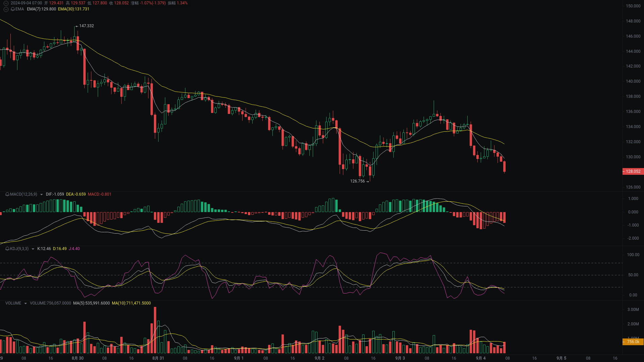Click the MA(10):711,471.5000 volume label

coord(131,303)
